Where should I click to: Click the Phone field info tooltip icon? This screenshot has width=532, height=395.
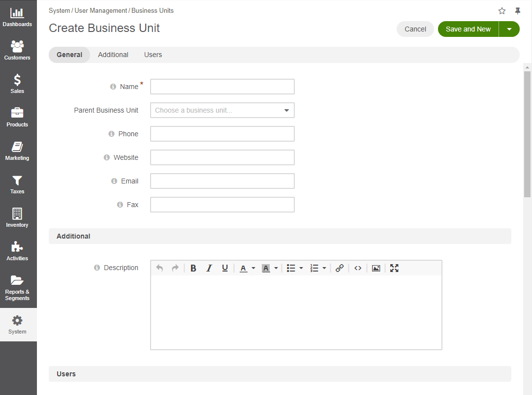click(111, 134)
